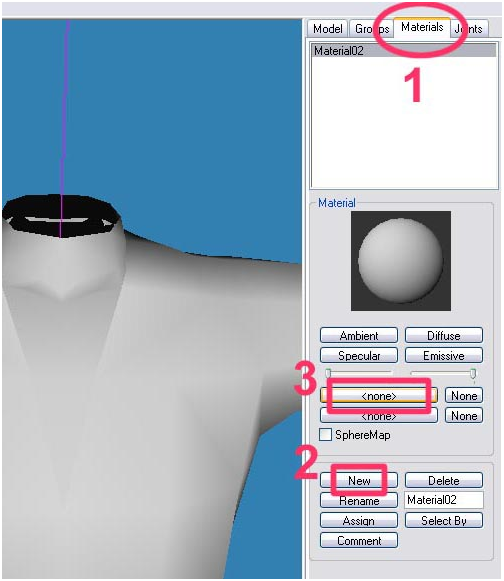This screenshot has height=581, width=504.
Task: Click the Emissive color button
Action: [x=444, y=355]
